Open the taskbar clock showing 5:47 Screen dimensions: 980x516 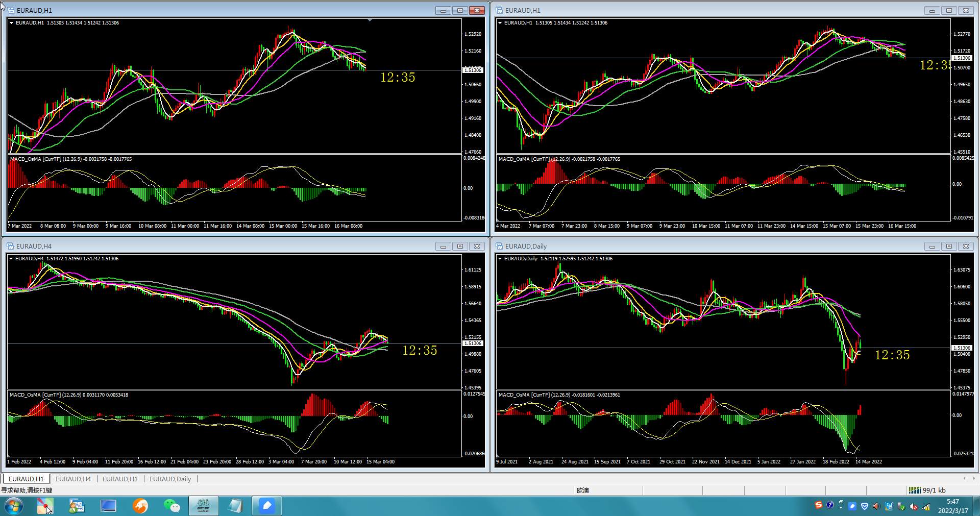click(952, 506)
